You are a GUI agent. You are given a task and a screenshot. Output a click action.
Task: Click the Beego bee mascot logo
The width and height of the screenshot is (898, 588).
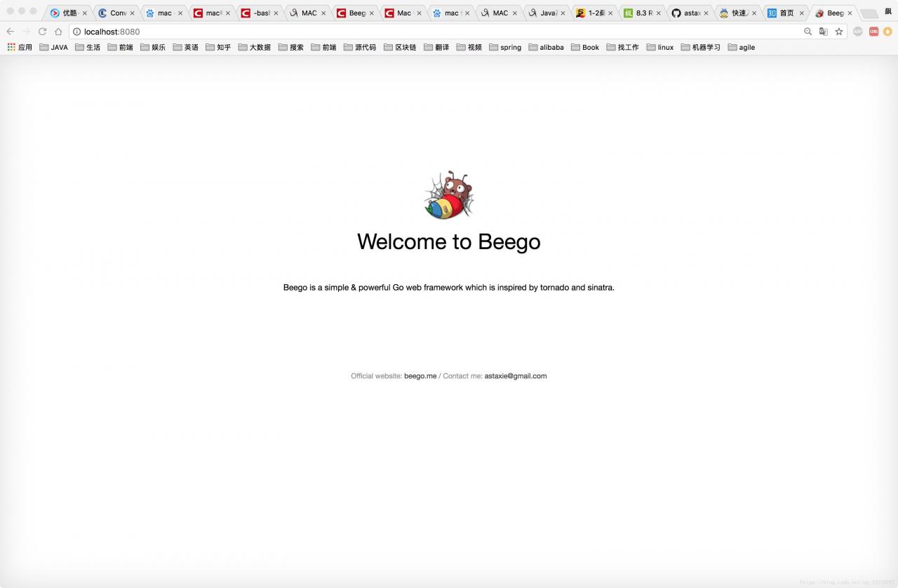(449, 195)
